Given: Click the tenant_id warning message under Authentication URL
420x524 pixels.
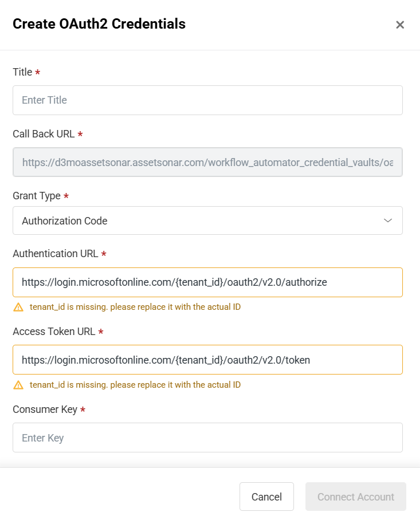Looking at the screenshot, I should click(x=135, y=307).
